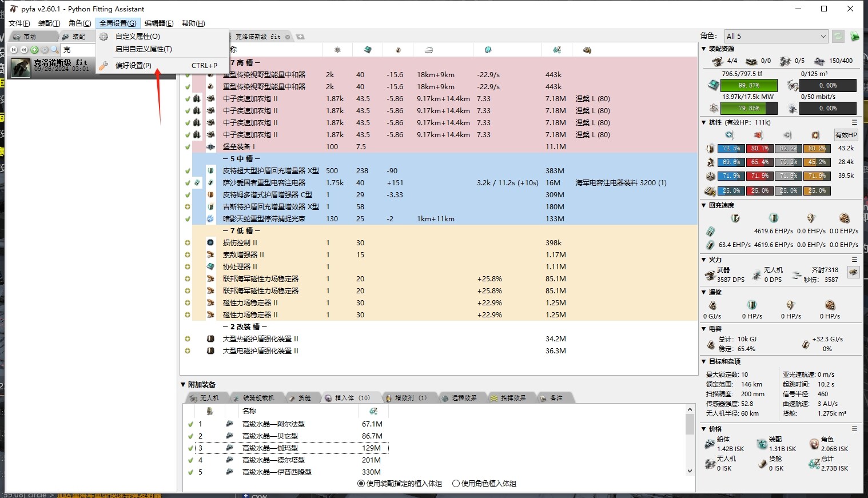The width and height of the screenshot is (868, 498).
Task: Click the ship search input field
Action: click(78, 50)
